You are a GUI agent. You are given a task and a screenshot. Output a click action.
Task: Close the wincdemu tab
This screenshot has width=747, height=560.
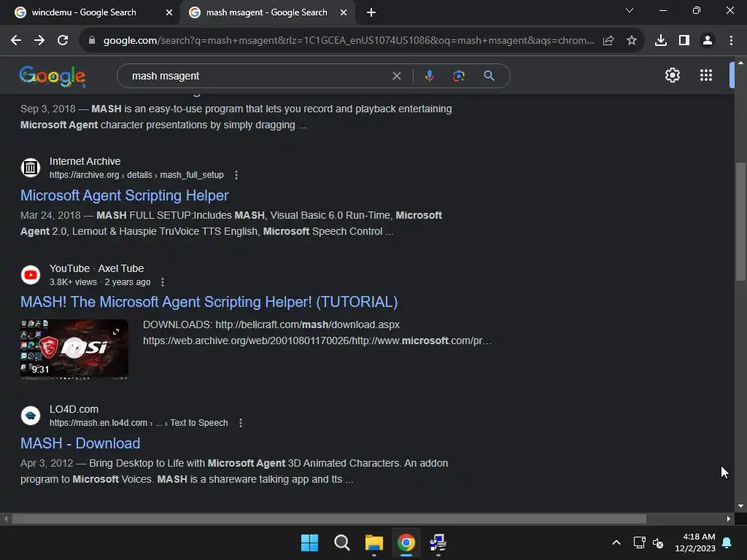click(169, 13)
